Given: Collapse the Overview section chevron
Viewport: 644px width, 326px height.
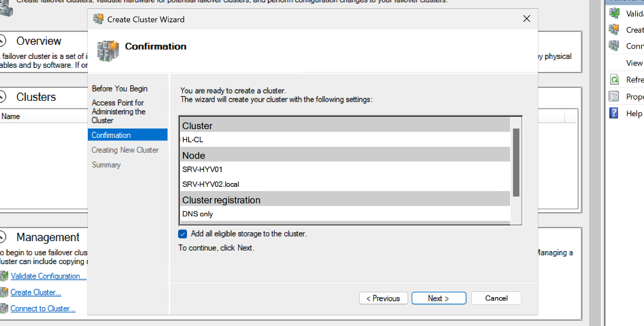Looking at the screenshot, I should coord(3,41).
